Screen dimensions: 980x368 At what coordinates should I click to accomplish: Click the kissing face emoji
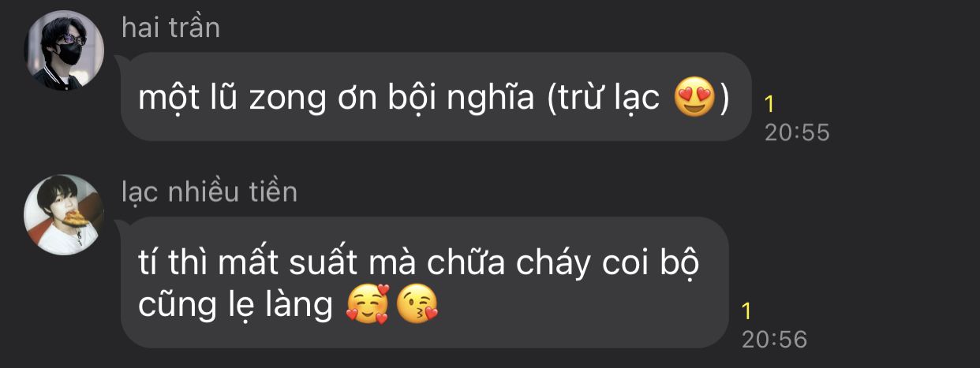417,307
